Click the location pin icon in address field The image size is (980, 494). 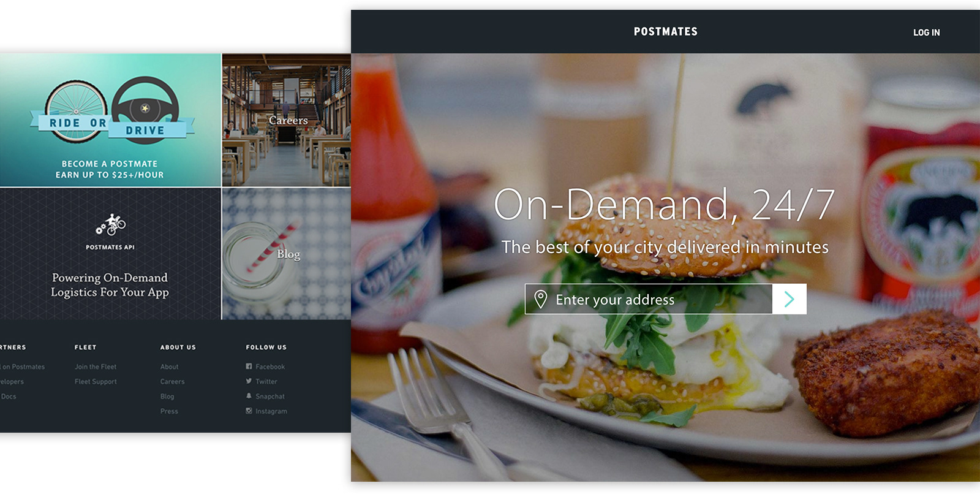(x=540, y=299)
